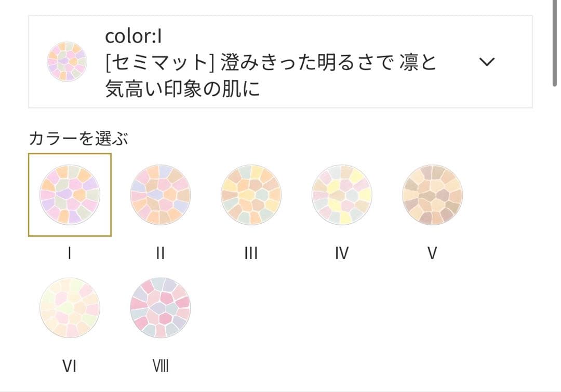Viewport: 561px width, 392px height.
Task: Pick the color IV yellow-toned powder swatch
Action: [x=342, y=194]
